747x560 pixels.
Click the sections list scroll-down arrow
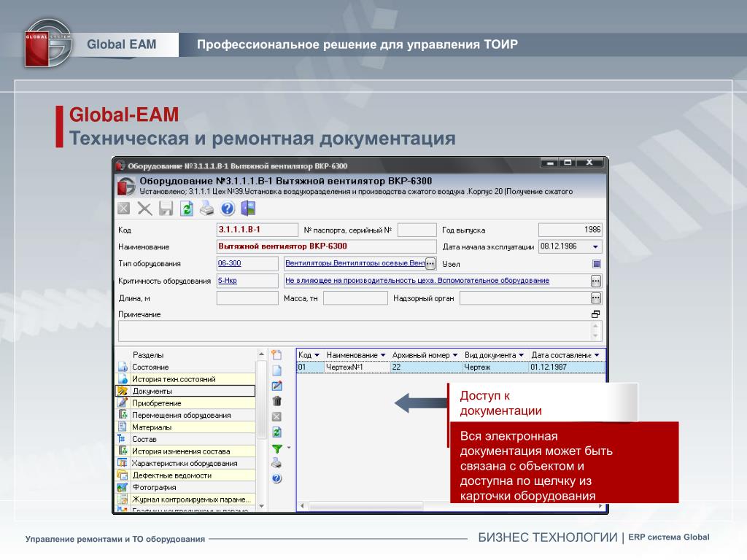point(261,506)
